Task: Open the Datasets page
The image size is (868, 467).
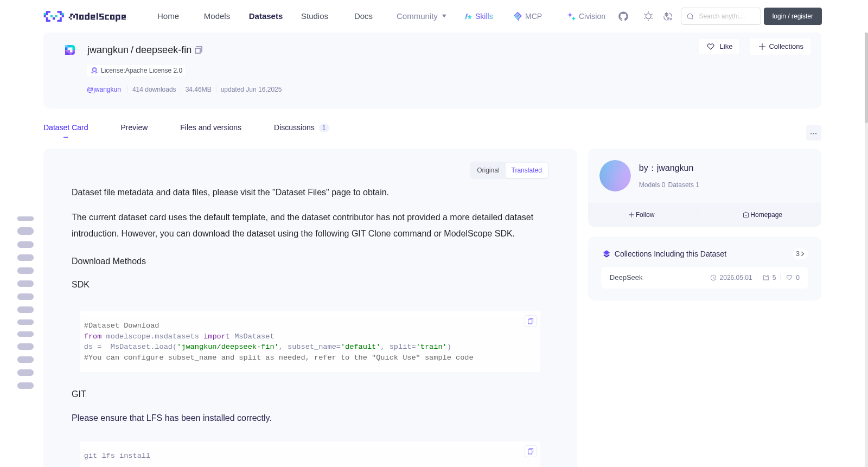Action: click(266, 16)
